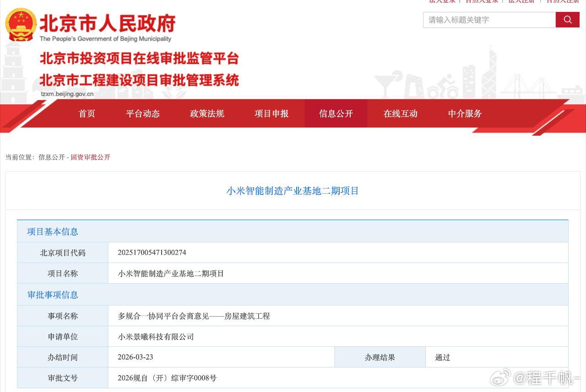Select the active 信息公开 tab
This screenshot has width=586, height=392.
[x=336, y=114]
